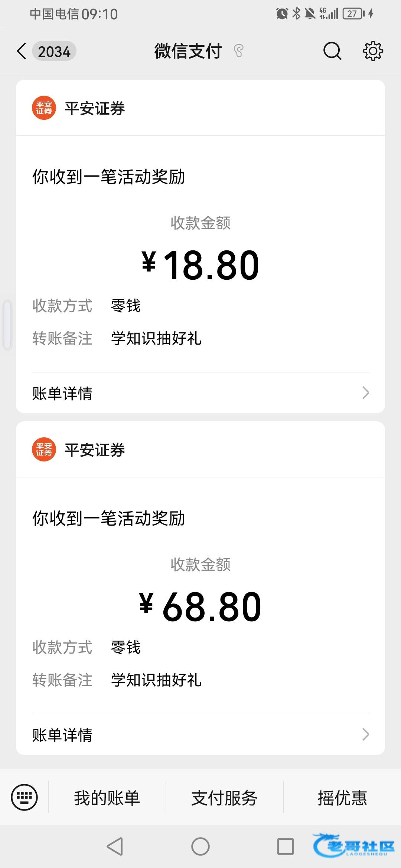Tap the side scroll handle on left edge
This screenshot has width=401, height=868.
point(7,325)
